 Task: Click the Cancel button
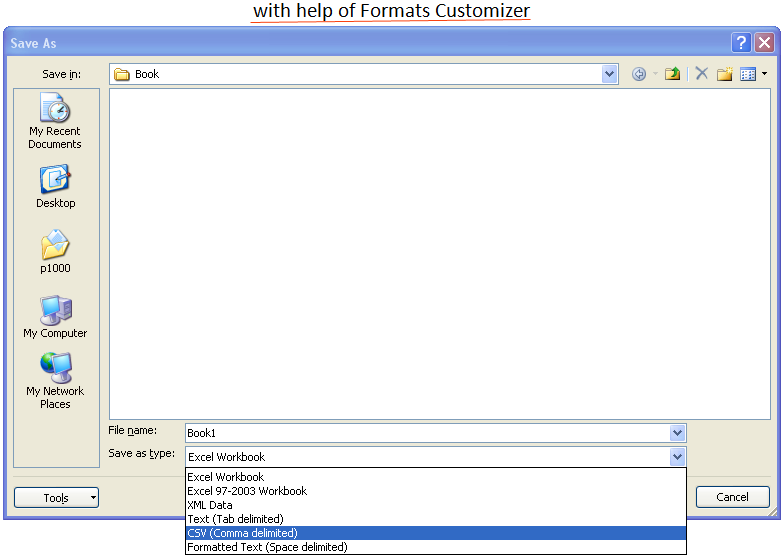pyautogui.click(x=732, y=497)
